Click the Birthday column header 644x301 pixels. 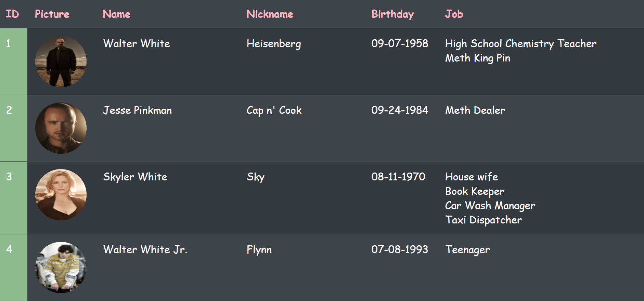(x=392, y=14)
